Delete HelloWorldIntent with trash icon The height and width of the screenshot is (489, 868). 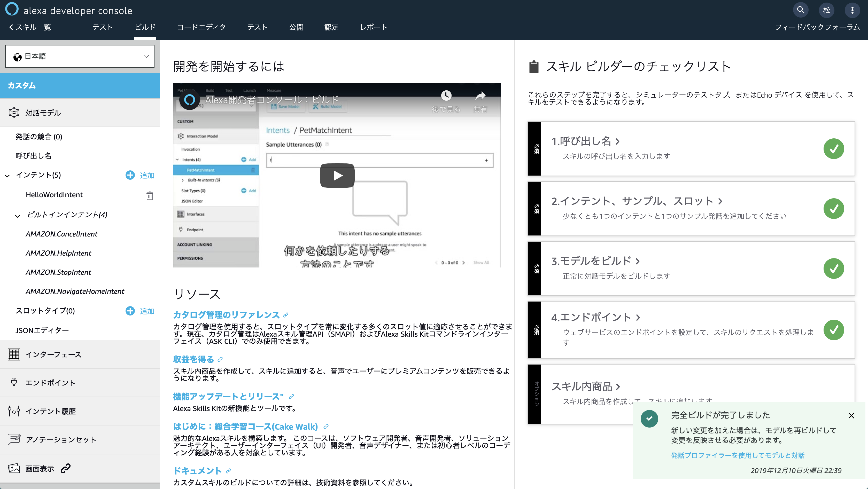pyautogui.click(x=150, y=195)
